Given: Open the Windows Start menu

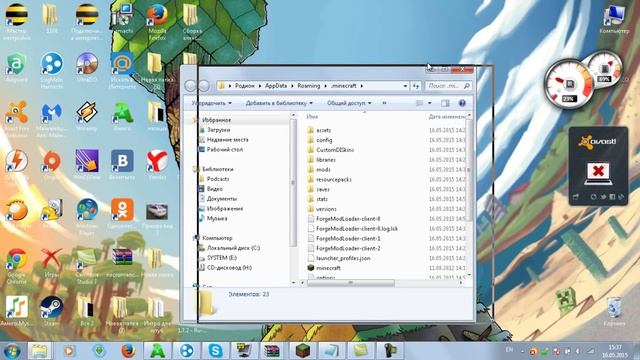Looking at the screenshot, I should tap(12, 351).
